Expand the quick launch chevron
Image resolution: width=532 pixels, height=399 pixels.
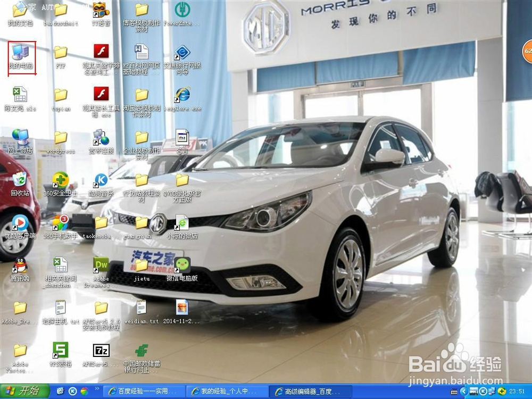click(x=97, y=388)
